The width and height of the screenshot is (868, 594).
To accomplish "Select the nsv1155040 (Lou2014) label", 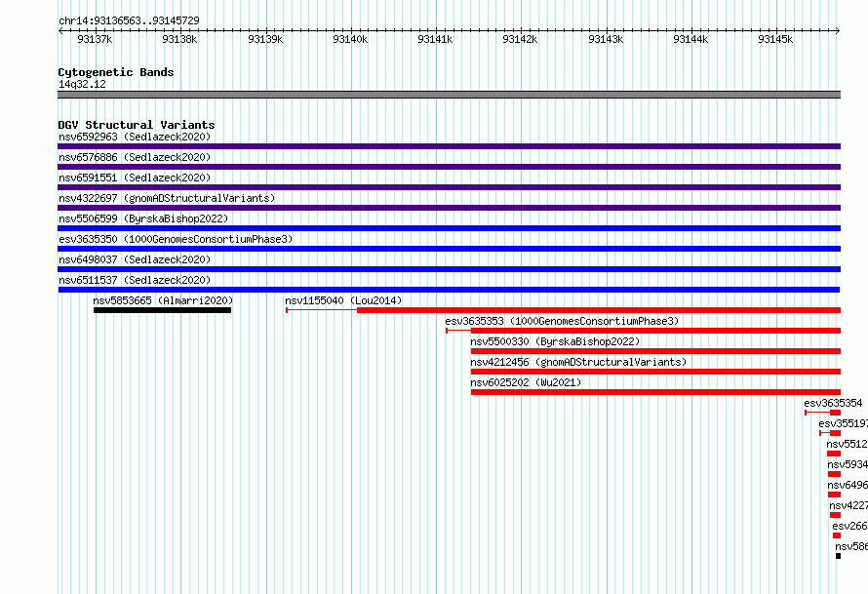I will click(x=343, y=300).
